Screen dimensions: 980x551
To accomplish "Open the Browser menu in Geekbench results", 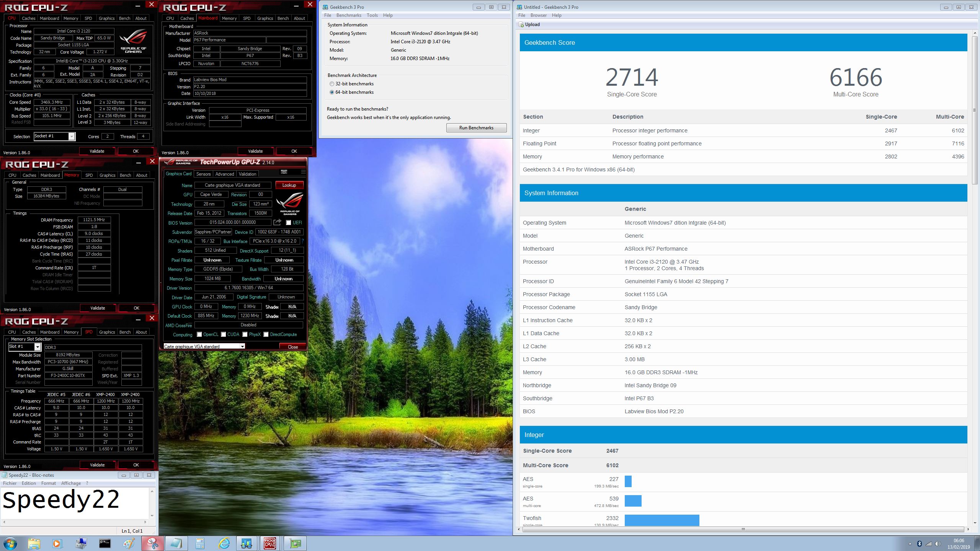I will click(x=539, y=15).
